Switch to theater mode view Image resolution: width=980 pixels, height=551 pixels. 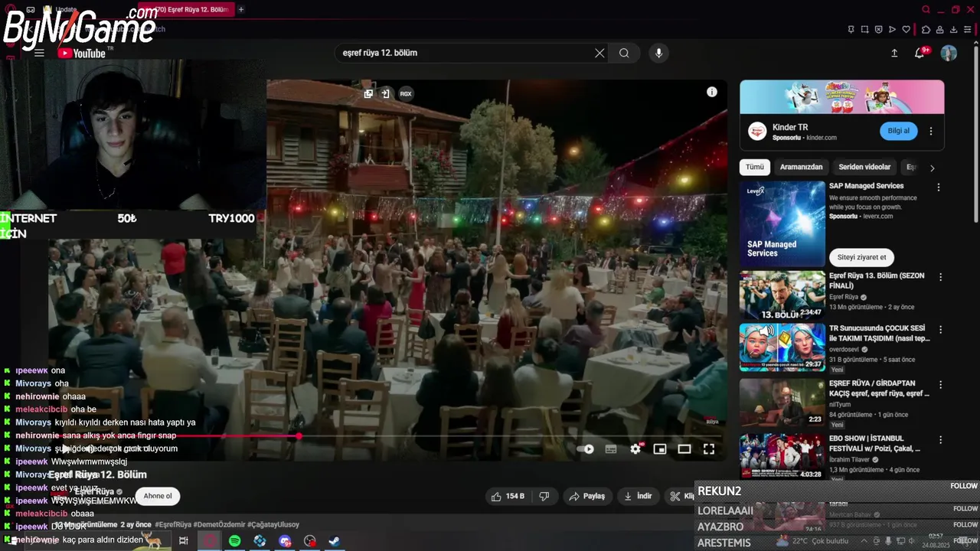point(684,449)
